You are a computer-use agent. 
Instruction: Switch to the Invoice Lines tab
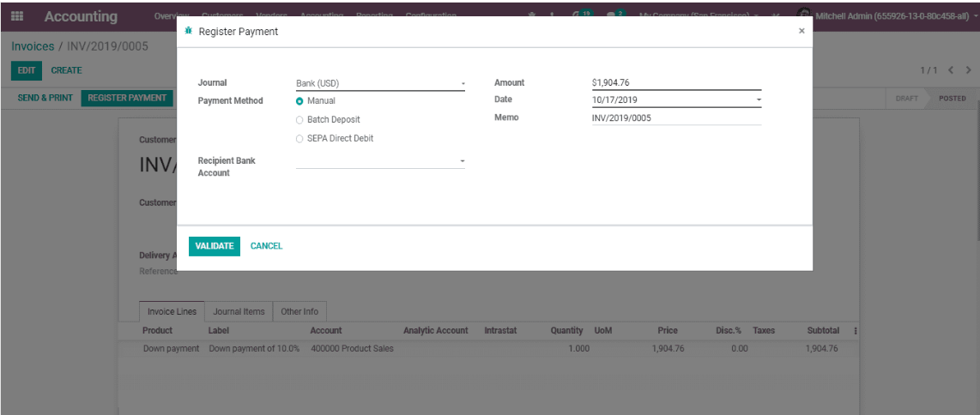(172, 311)
